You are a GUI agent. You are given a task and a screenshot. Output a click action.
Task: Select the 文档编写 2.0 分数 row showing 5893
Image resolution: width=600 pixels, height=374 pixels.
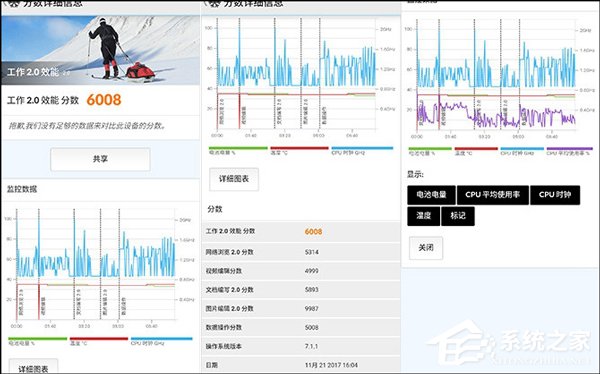pos(300,289)
